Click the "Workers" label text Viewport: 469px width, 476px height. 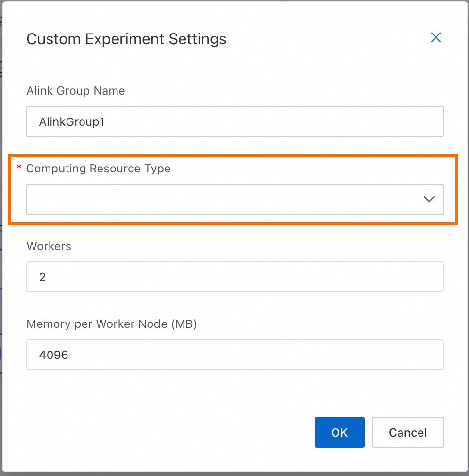[49, 246]
